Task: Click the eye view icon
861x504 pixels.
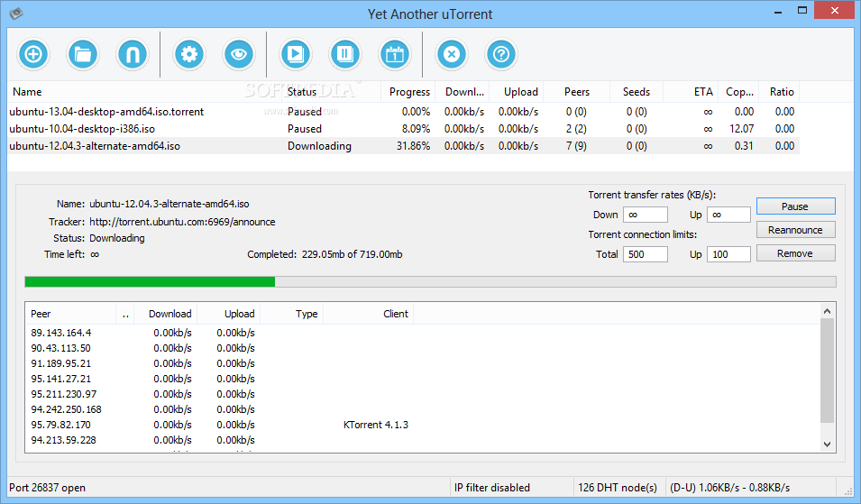Action: pos(239,54)
